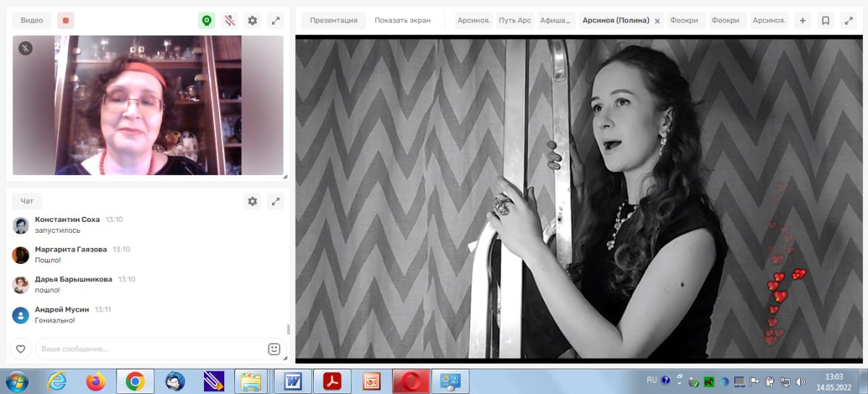Open the Феокри tab right after Арсиноя (Полина)
The image size is (868, 394).
coord(686,20)
